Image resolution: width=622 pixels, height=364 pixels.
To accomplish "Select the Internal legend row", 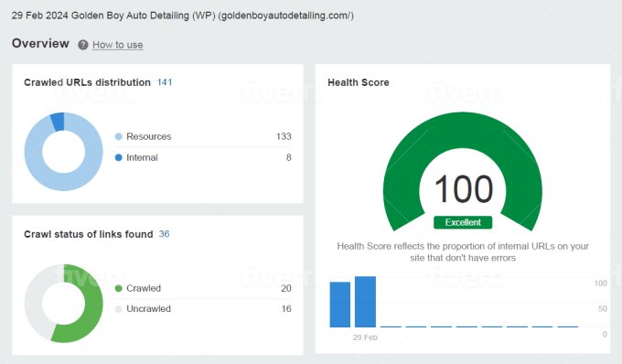I will pyautogui.click(x=203, y=157).
